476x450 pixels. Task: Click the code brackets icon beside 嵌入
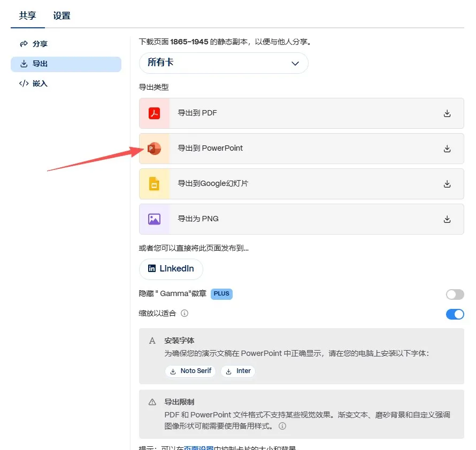pos(24,83)
